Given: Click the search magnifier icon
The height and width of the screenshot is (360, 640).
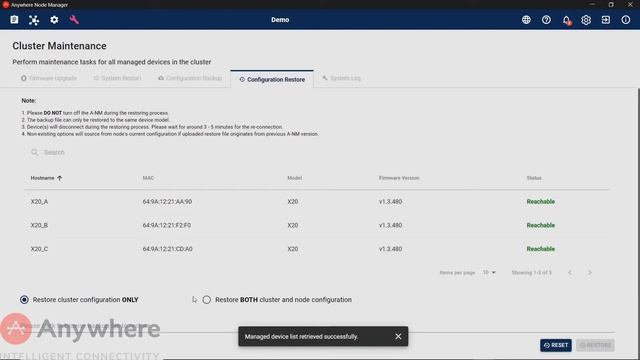Looking at the screenshot, I should pos(35,152).
